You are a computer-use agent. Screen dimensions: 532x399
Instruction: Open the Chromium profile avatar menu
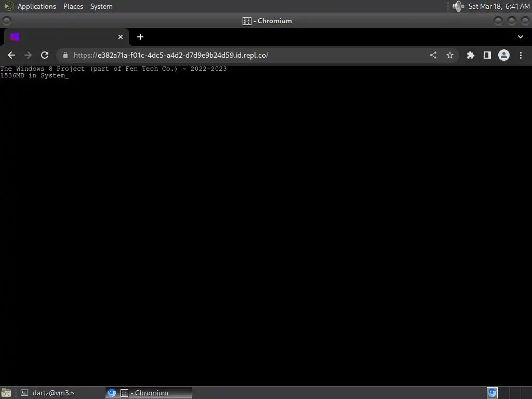(504, 55)
